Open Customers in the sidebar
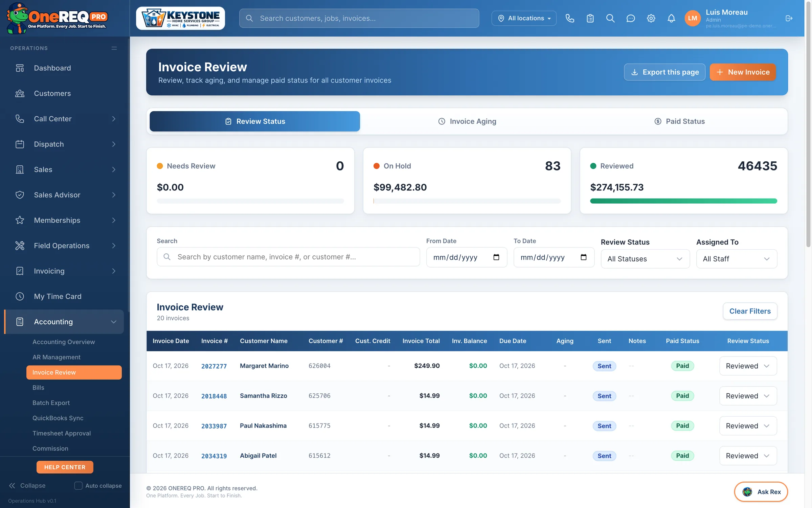Viewport: 812px width, 508px height. point(65,93)
